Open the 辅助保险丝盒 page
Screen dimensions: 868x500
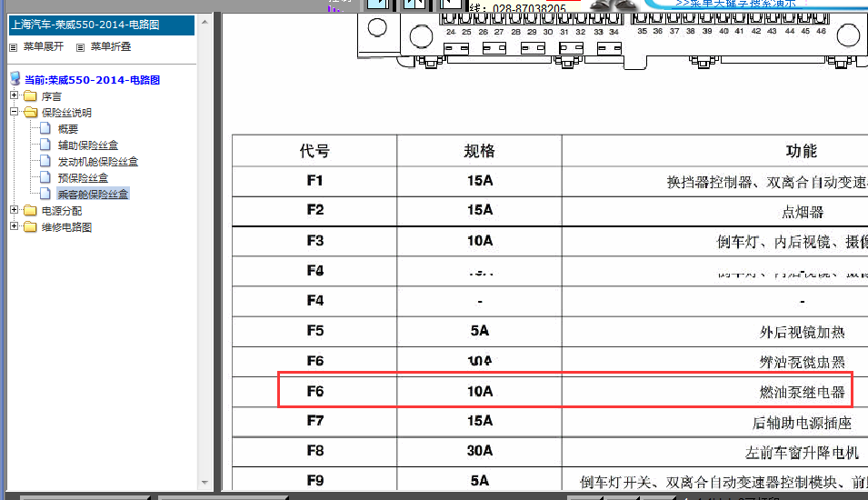(88, 145)
